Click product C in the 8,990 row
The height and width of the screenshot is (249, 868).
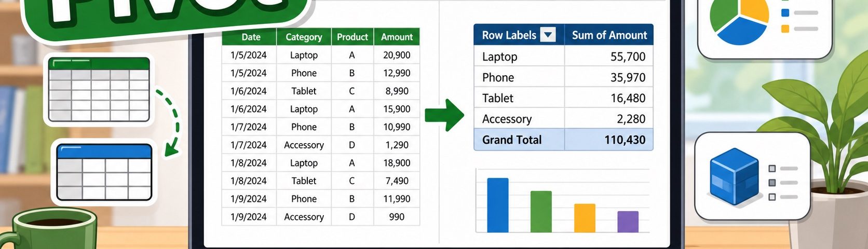click(x=352, y=91)
